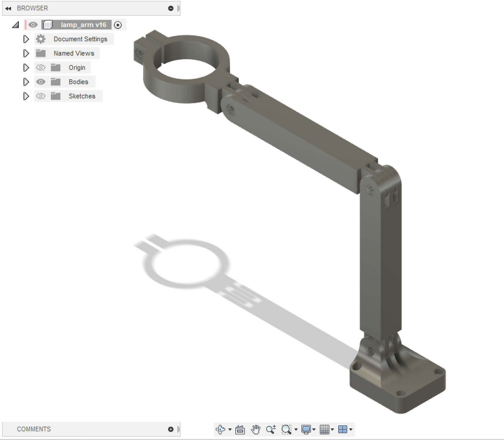The image size is (504, 440).
Task: Expand the Named Views folder
Action: tap(26, 53)
